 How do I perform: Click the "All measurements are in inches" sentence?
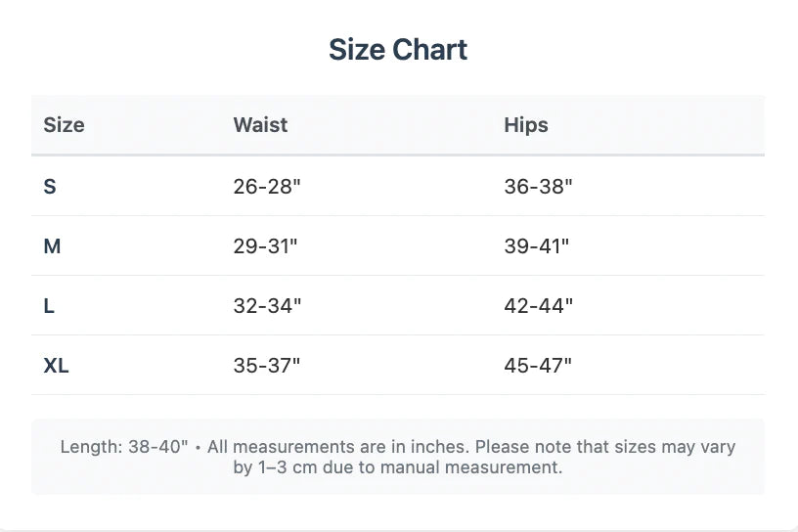click(338, 447)
